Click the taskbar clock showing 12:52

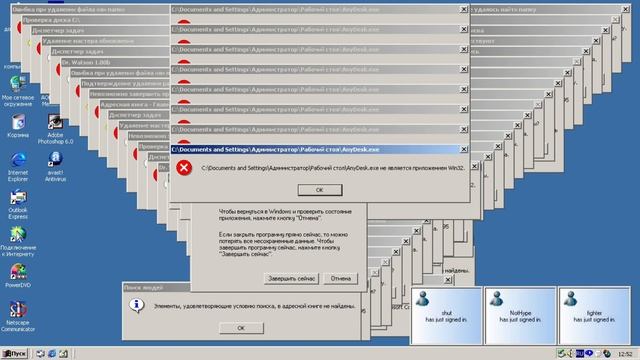[625, 354]
